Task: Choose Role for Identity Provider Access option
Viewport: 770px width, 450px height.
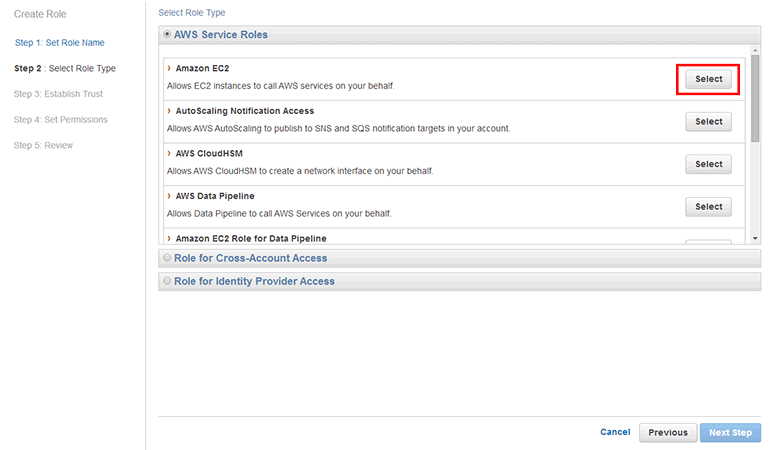Action: click(x=167, y=281)
